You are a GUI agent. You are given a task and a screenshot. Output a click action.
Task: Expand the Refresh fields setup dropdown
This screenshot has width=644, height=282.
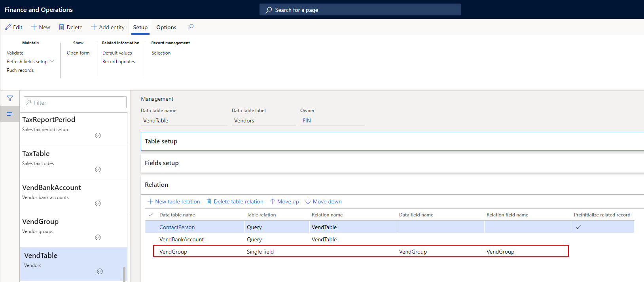[x=52, y=61]
